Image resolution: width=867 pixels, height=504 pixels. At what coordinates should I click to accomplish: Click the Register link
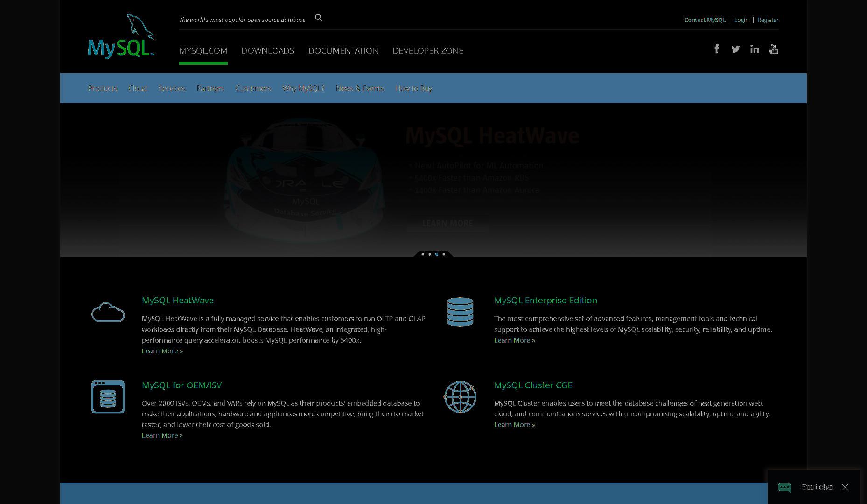pyautogui.click(x=768, y=20)
